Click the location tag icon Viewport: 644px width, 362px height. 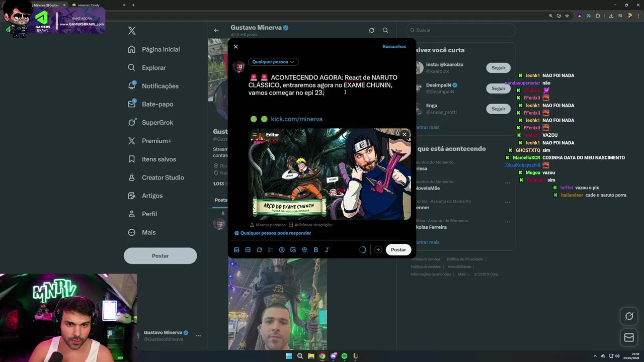(x=304, y=250)
